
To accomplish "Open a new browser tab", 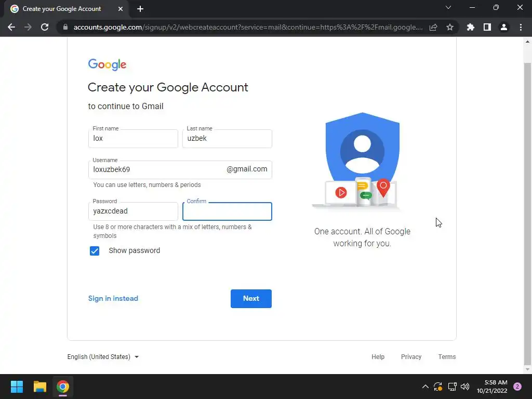I will (x=140, y=9).
